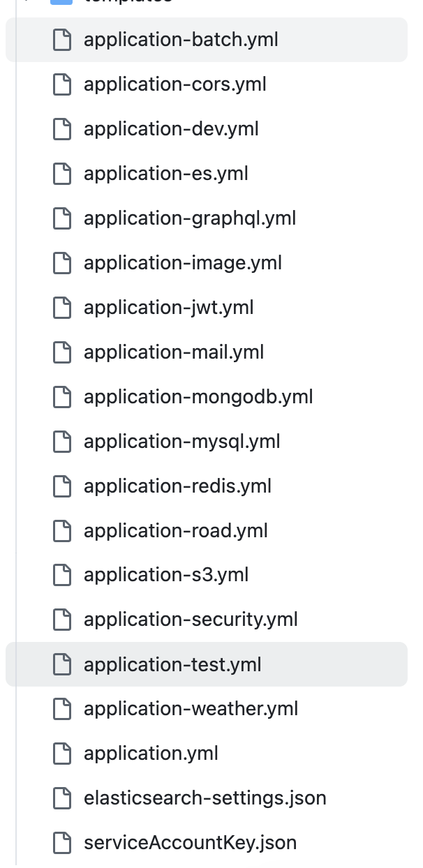Select the file icon for application-graphql.yml
423x868 pixels.
(63, 218)
